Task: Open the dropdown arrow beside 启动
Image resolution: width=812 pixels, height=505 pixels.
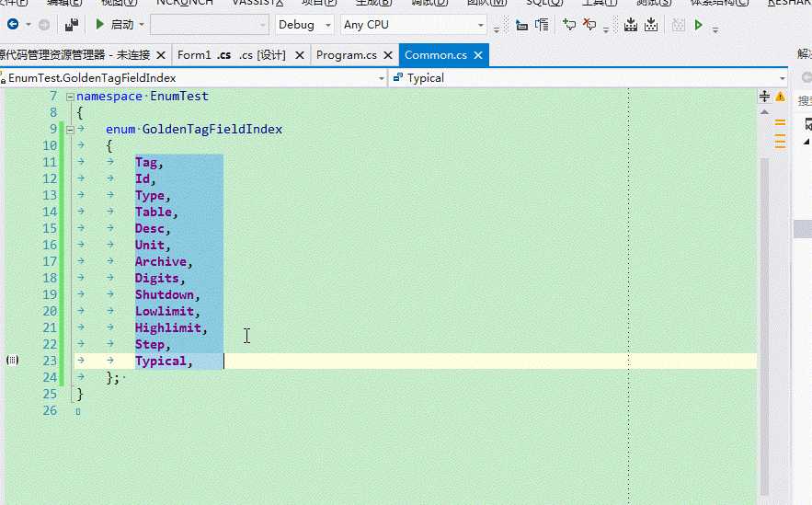Action: 141,24
